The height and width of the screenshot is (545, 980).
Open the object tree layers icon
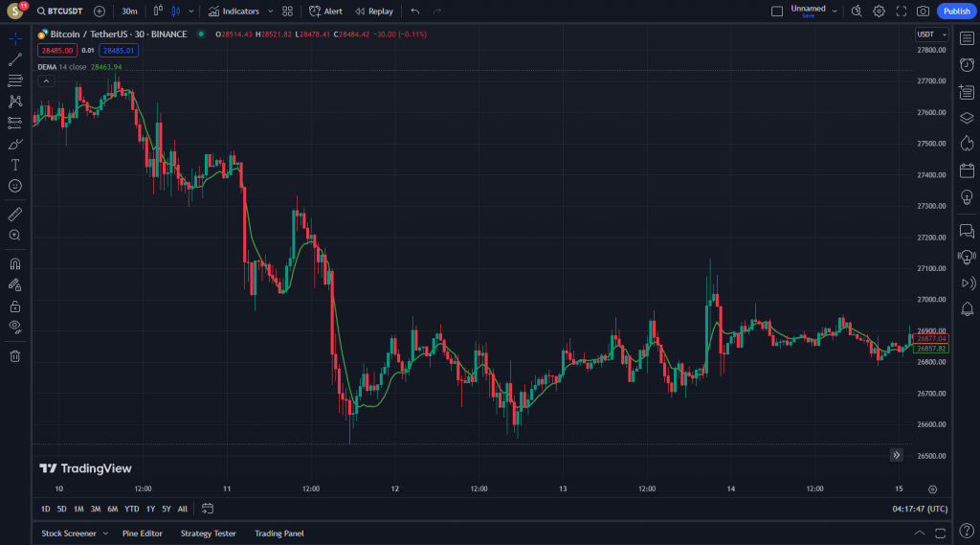point(967,118)
